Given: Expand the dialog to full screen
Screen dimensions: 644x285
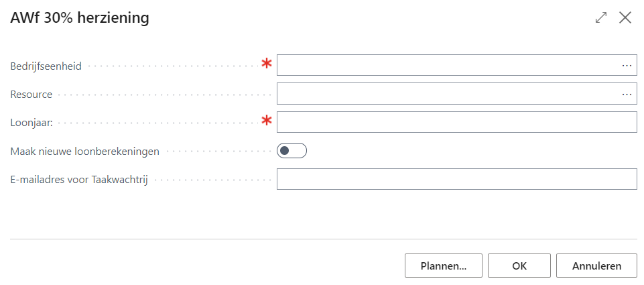Looking at the screenshot, I should pos(601,18).
